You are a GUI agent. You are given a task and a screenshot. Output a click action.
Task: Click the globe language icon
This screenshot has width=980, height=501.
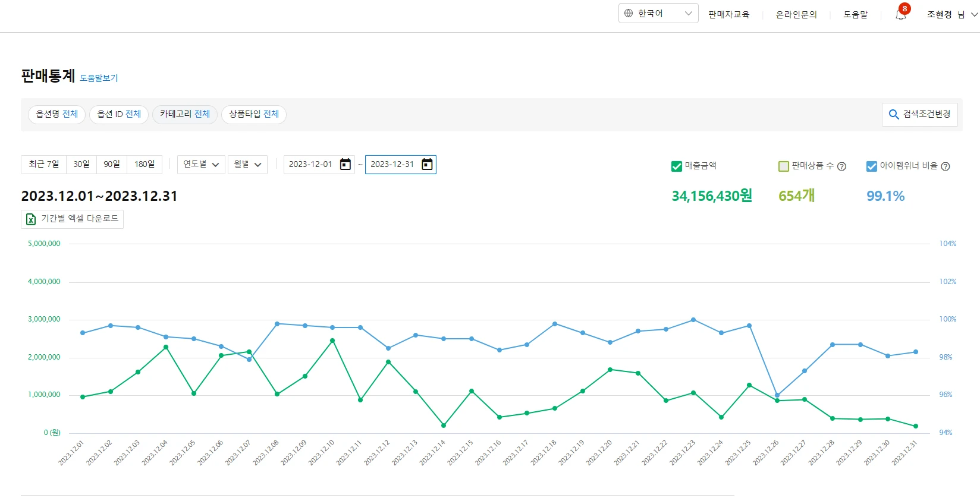coord(629,13)
